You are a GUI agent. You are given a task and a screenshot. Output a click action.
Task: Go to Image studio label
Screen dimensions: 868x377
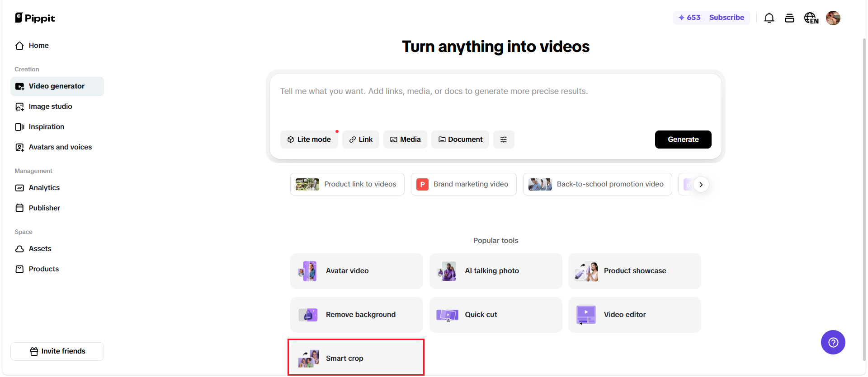tap(51, 107)
